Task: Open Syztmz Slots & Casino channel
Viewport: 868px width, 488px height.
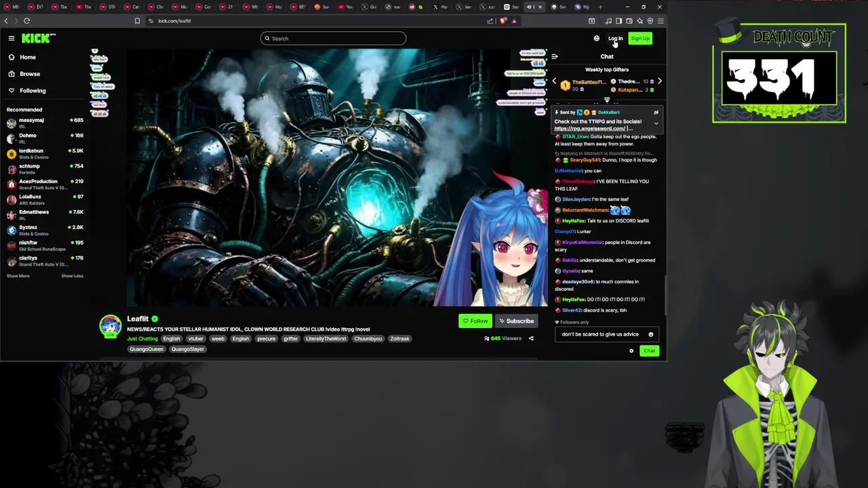Action: point(45,230)
